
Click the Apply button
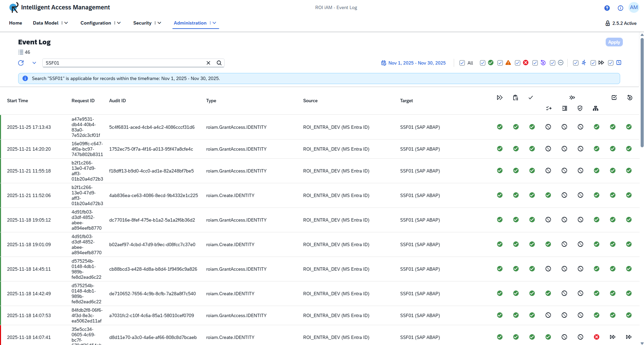pos(614,42)
